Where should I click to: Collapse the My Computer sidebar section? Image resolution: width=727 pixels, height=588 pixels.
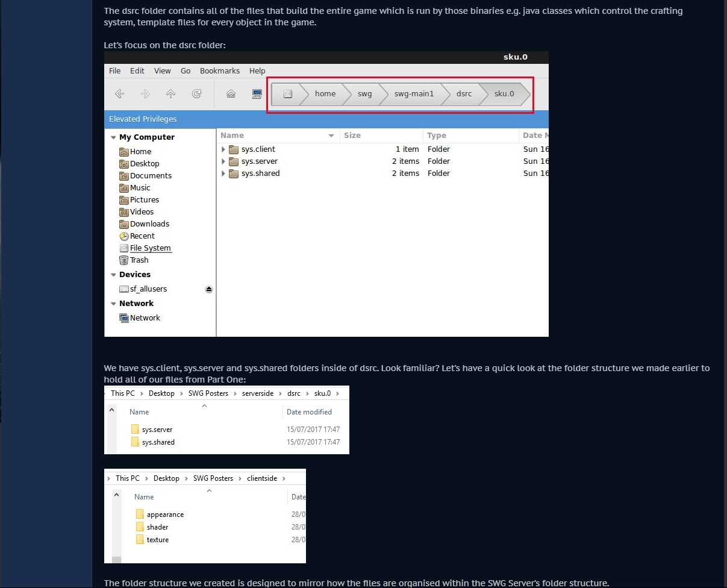[113, 137]
